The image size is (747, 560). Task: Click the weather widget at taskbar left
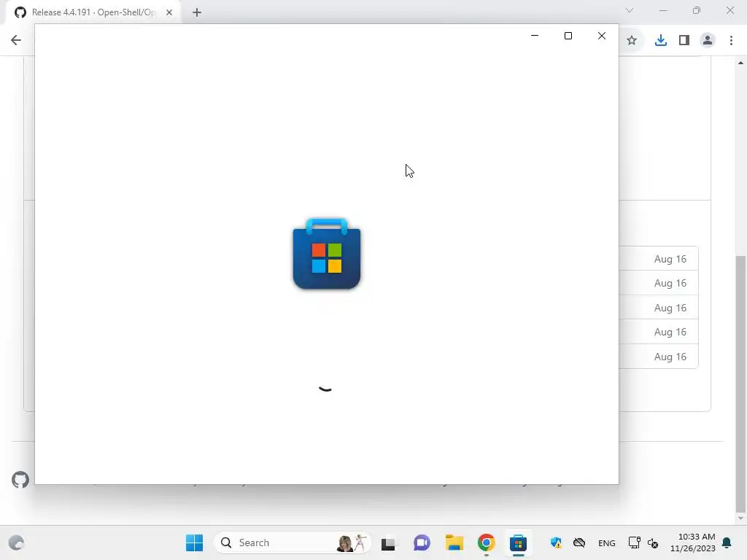[x=16, y=542]
